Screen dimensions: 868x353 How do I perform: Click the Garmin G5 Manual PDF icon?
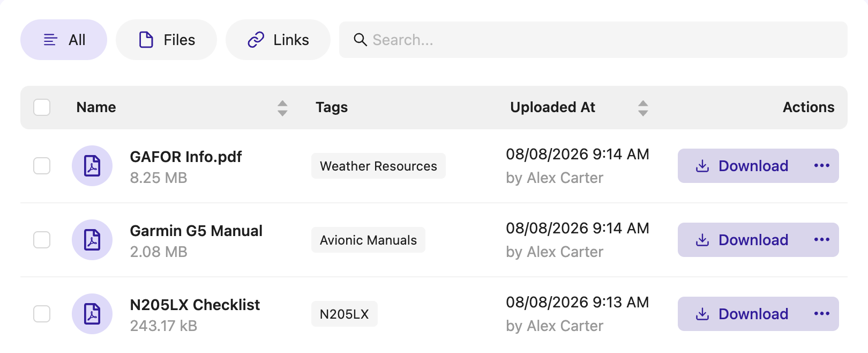92,240
